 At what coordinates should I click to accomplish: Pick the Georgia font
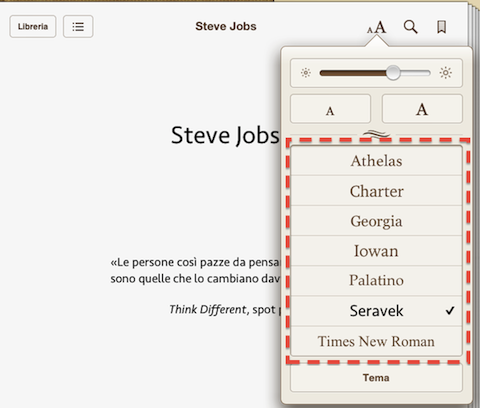pyautogui.click(x=376, y=221)
